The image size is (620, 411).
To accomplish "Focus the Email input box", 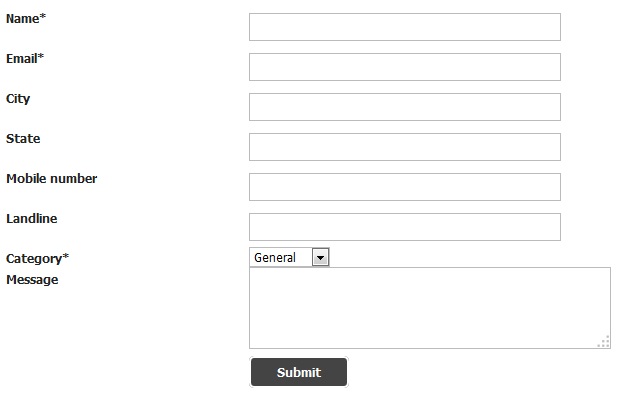I will [x=405, y=67].
